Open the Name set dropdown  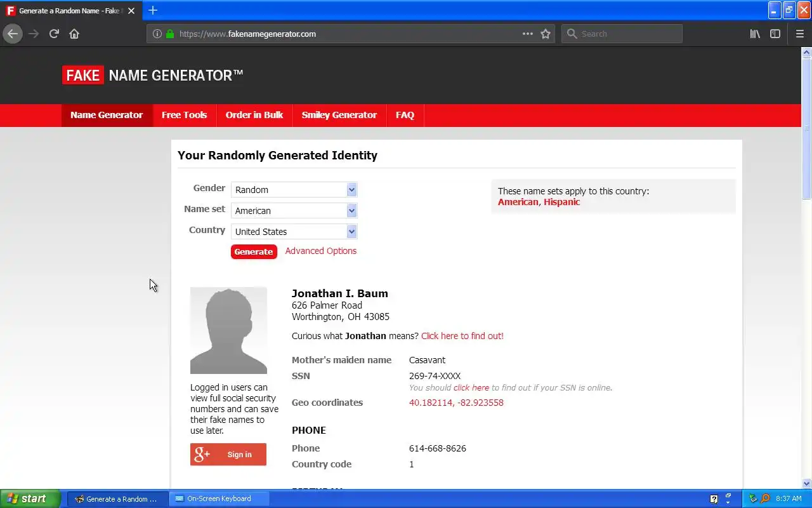tap(294, 210)
